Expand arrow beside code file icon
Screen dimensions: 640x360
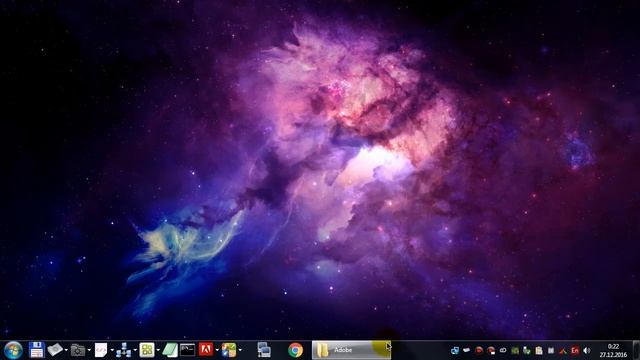(112, 350)
